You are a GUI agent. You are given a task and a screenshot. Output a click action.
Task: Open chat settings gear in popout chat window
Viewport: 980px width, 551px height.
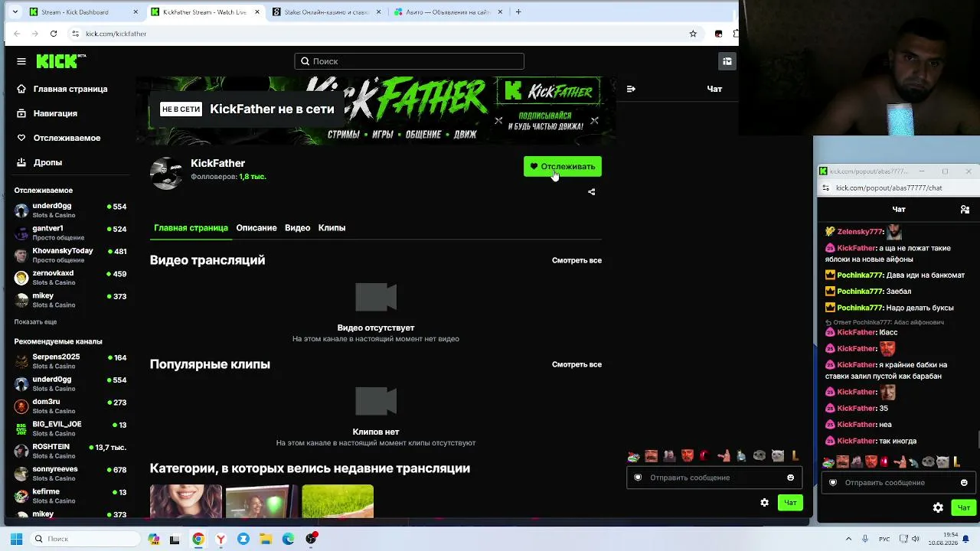tap(938, 507)
